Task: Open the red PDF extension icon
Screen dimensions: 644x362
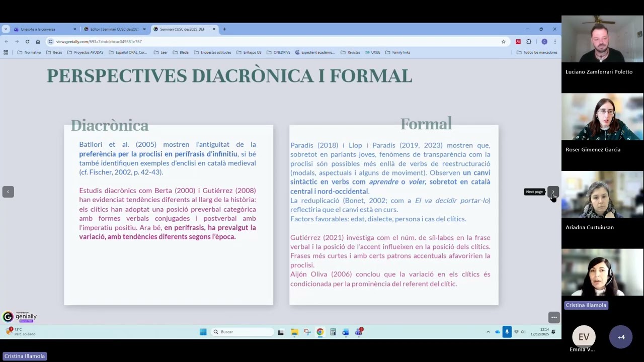Action: click(518, 42)
